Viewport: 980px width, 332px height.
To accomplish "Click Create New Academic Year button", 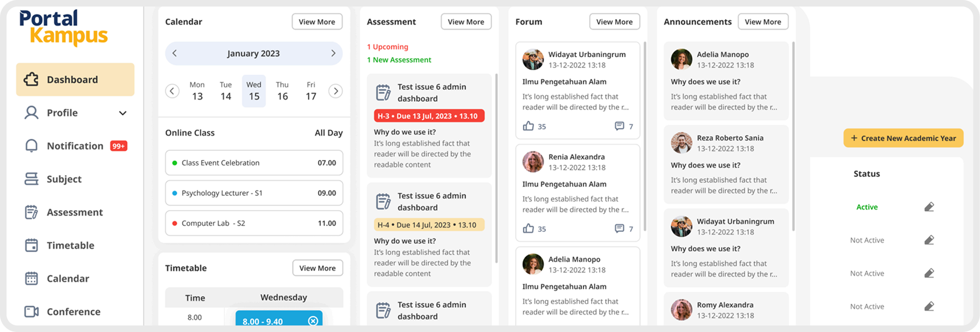I will click(903, 138).
